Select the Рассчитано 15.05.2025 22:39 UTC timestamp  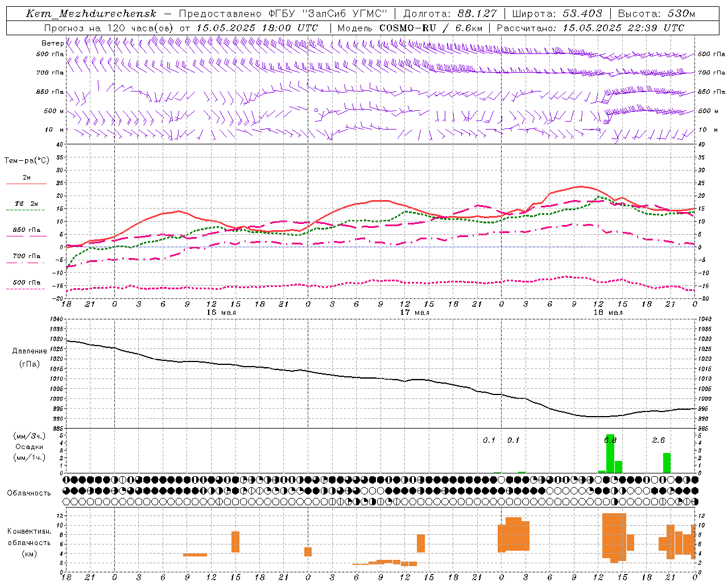pyautogui.click(x=590, y=28)
